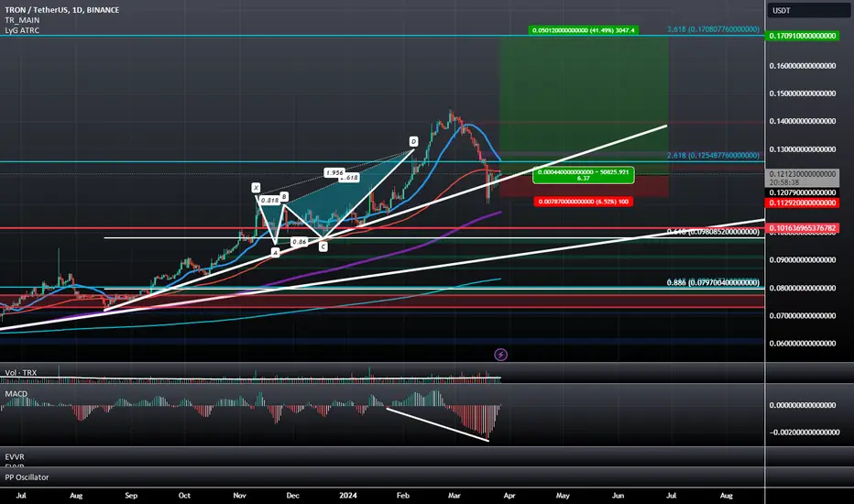Click the green 0.170910000000000 price tag
Screen dimensions: 854x504
coord(803,36)
